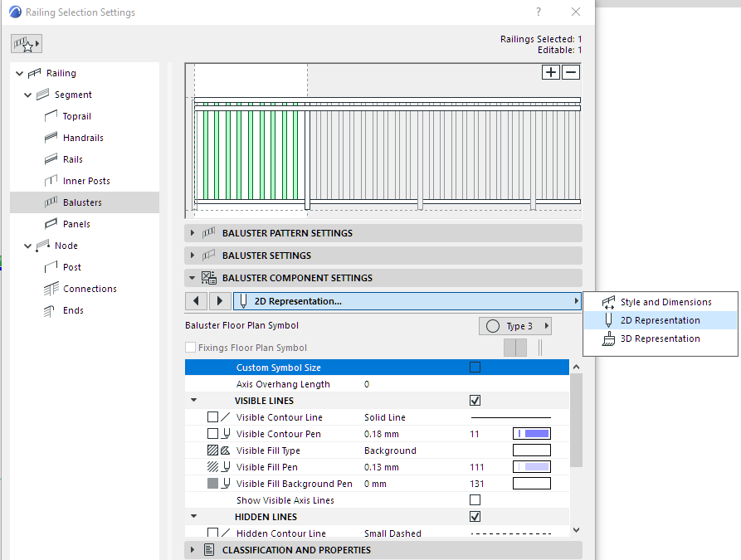
Task: Enable Custom Symbol Size checkbox
Action: point(475,368)
